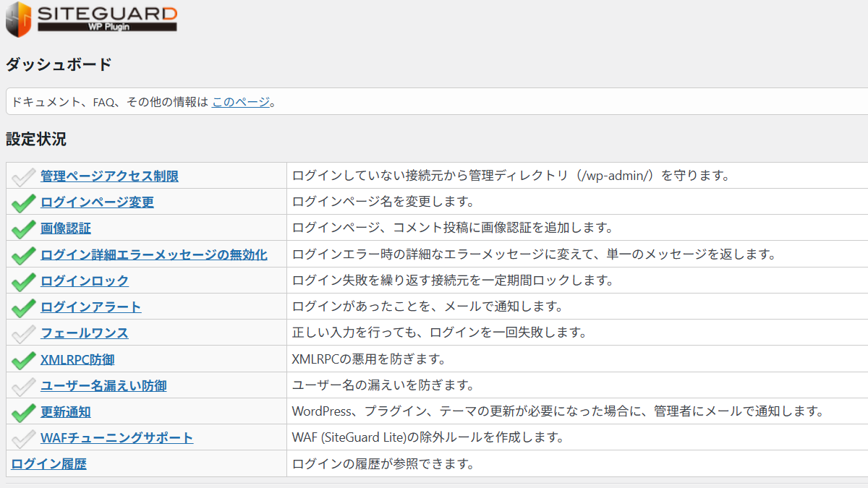Open 管理ページアクセス制限 settings link
Image resolution: width=868 pixels, height=488 pixels.
(x=109, y=176)
